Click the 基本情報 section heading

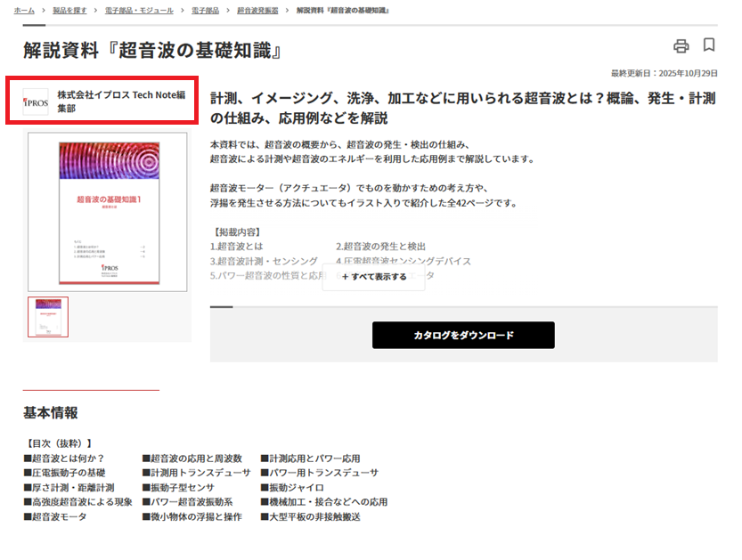tap(50, 413)
